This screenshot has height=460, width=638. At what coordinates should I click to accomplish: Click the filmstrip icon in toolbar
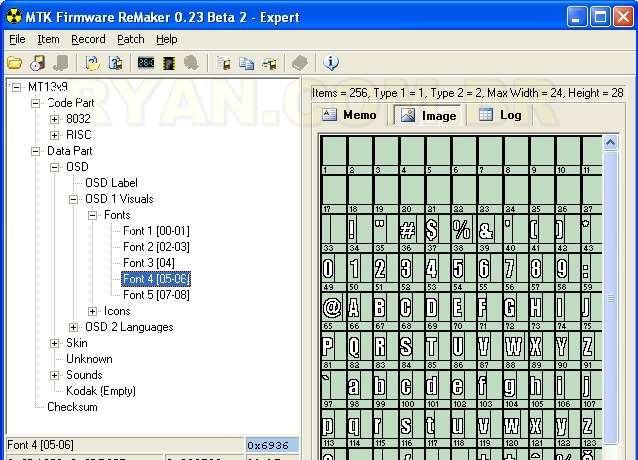click(x=168, y=63)
